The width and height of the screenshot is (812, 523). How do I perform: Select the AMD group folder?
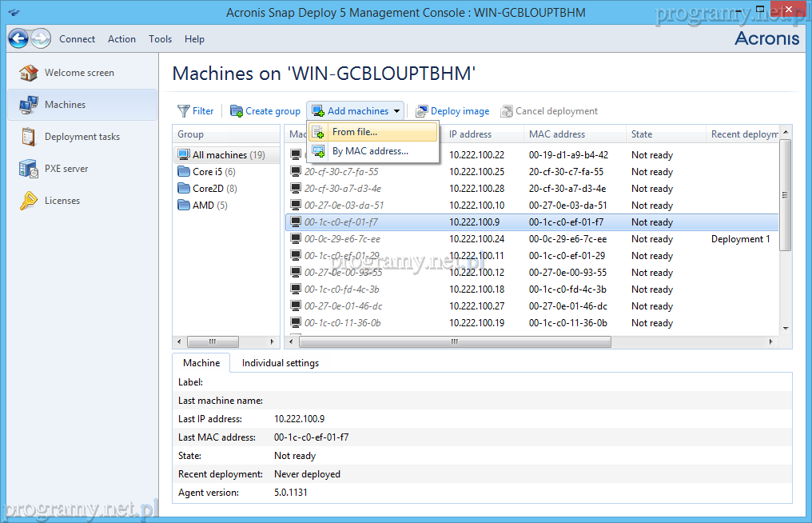[x=203, y=206]
